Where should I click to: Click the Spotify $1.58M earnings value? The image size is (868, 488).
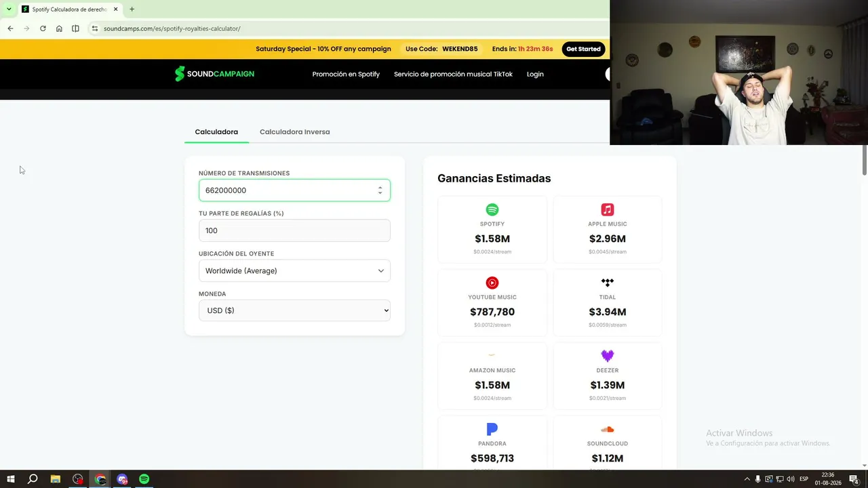pos(492,239)
